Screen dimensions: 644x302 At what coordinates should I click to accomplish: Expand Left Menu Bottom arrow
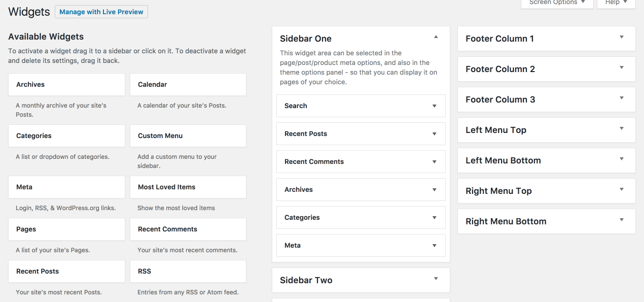(622, 159)
